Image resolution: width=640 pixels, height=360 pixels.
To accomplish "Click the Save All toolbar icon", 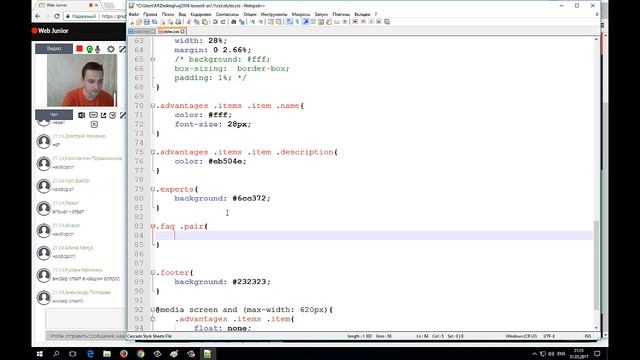I will point(154,22).
